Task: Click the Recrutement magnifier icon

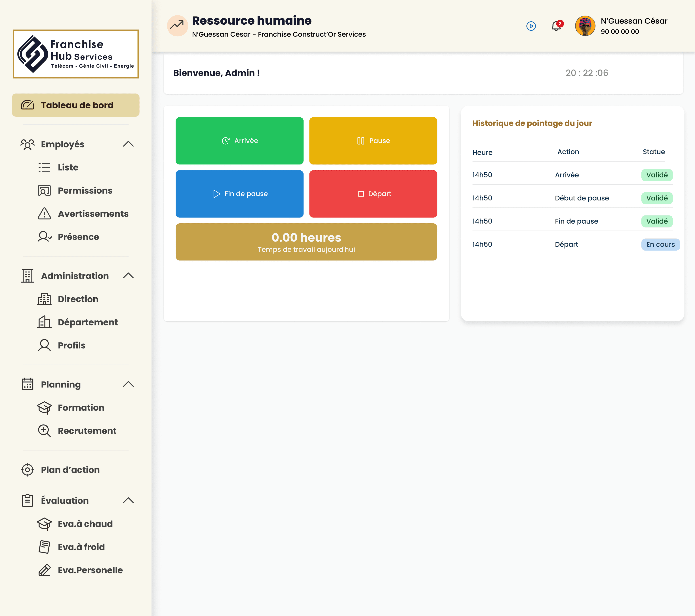Action: [x=44, y=431]
